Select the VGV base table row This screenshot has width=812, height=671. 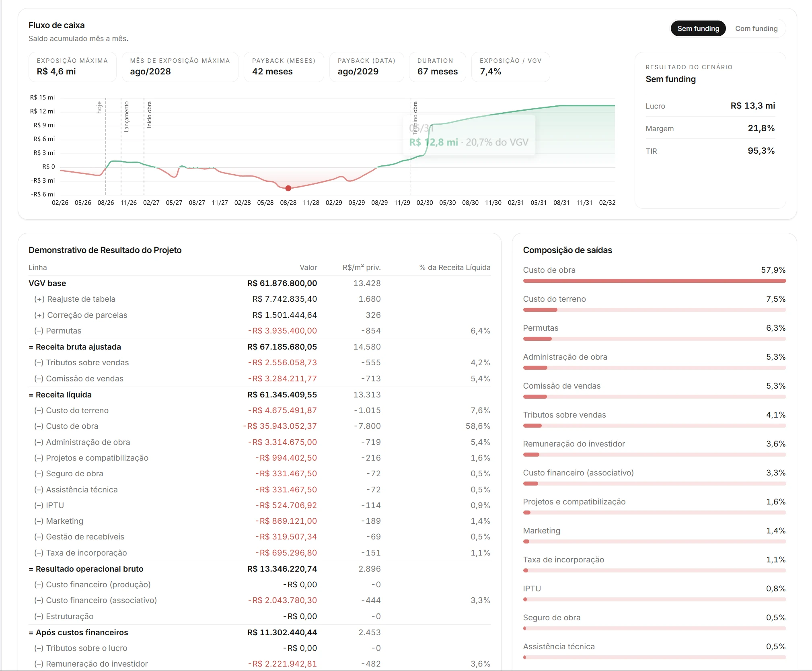pyautogui.click(x=259, y=283)
